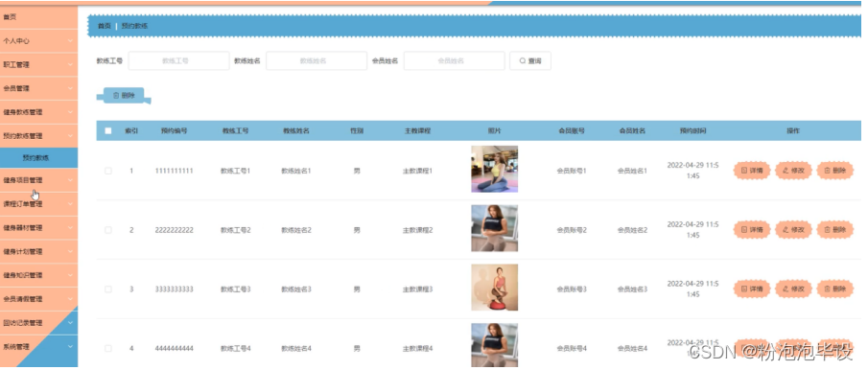The image size is (868, 370).
Task: Click the 首页 breadcrumb link
Action: coord(105,26)
